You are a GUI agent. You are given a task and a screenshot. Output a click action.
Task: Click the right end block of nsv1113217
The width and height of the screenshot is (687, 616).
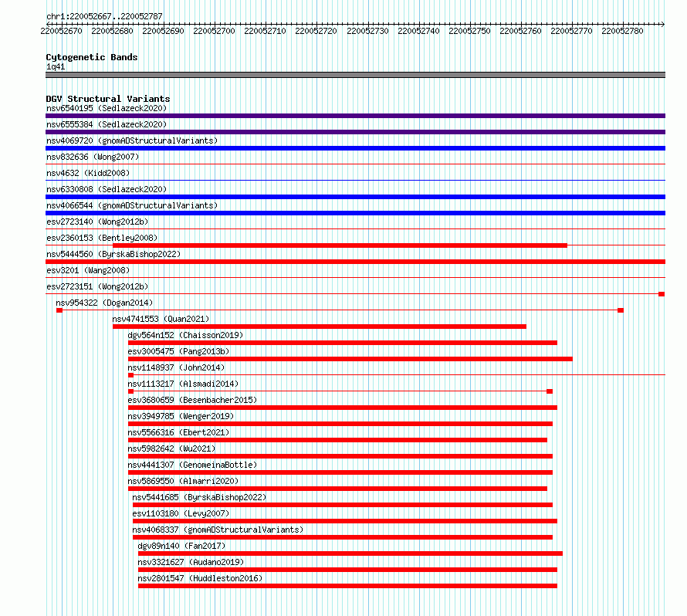tap(550, 391)
